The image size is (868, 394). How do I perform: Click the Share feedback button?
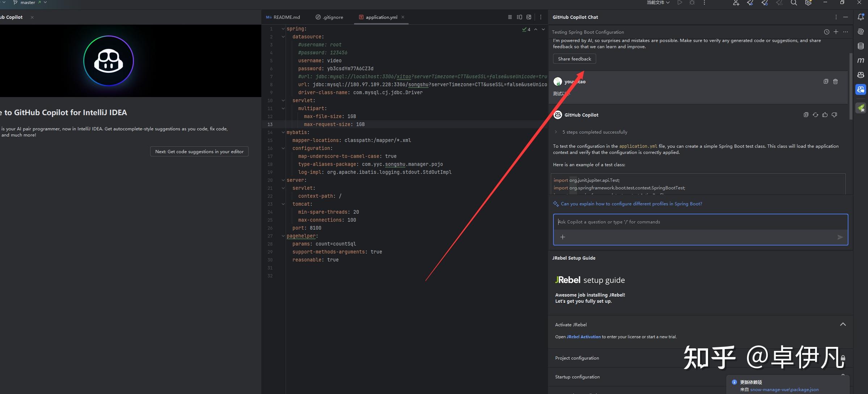[x=574, y=59]
